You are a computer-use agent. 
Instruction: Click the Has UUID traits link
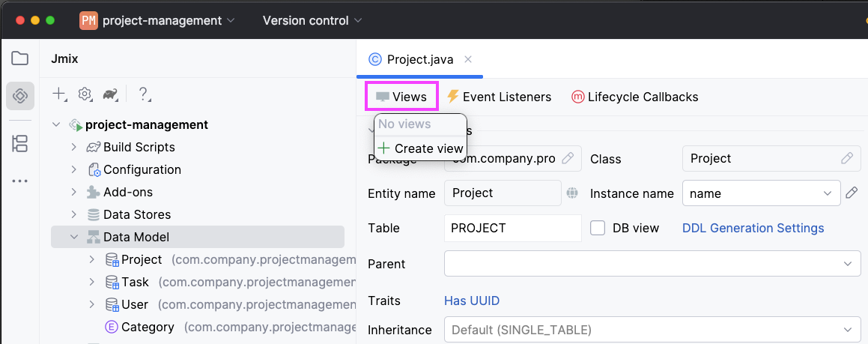[x=472, y=301]
